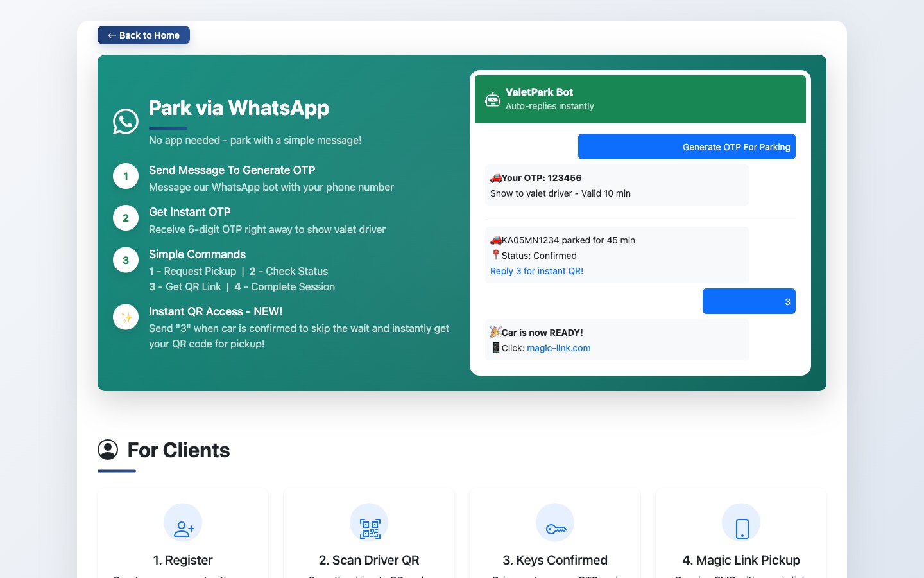Select step 3 number circle
Image resolution: width=924 pixels, height=578 pixels.
click(126, 260)
